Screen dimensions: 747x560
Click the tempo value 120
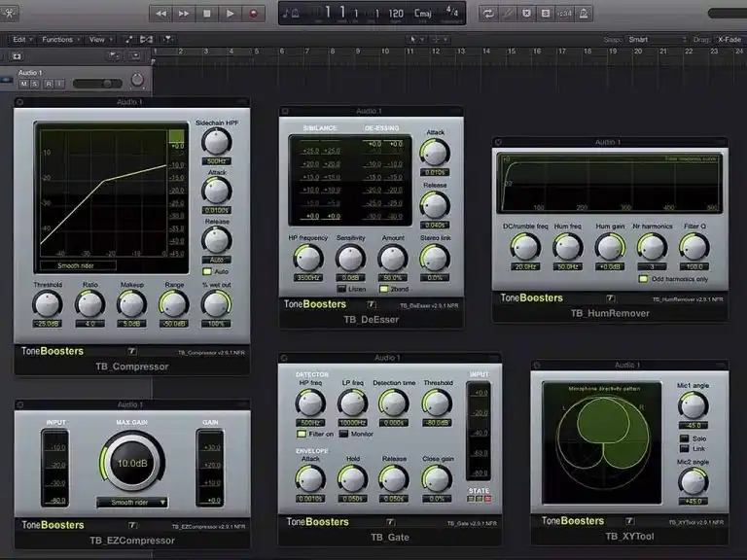(396, 14)
